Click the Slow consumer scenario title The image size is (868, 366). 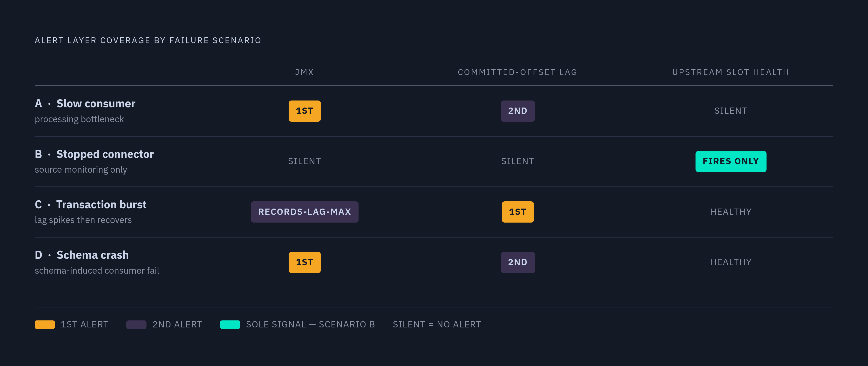(85, 103)
